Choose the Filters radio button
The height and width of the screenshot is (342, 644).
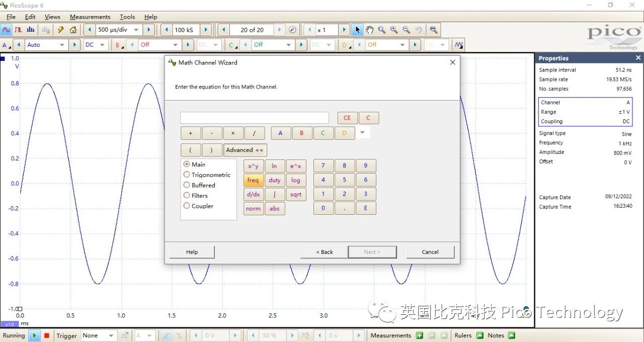click(x=187, y=196)
